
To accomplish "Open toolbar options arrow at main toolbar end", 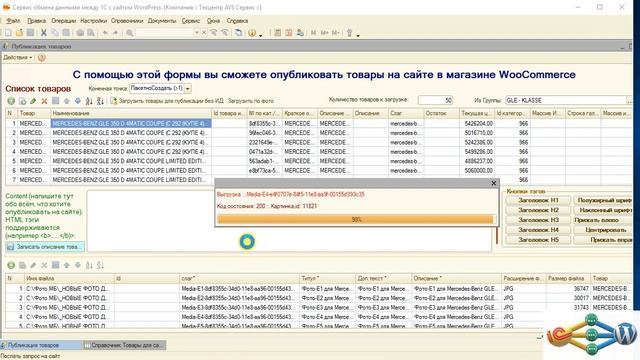I will [x=358, y=35].
